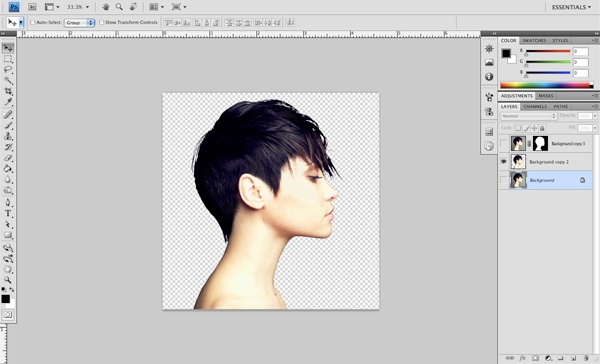Select the Rectangle shape tool
This screenshot has height=364, width=600.
(x=8, y=235)
